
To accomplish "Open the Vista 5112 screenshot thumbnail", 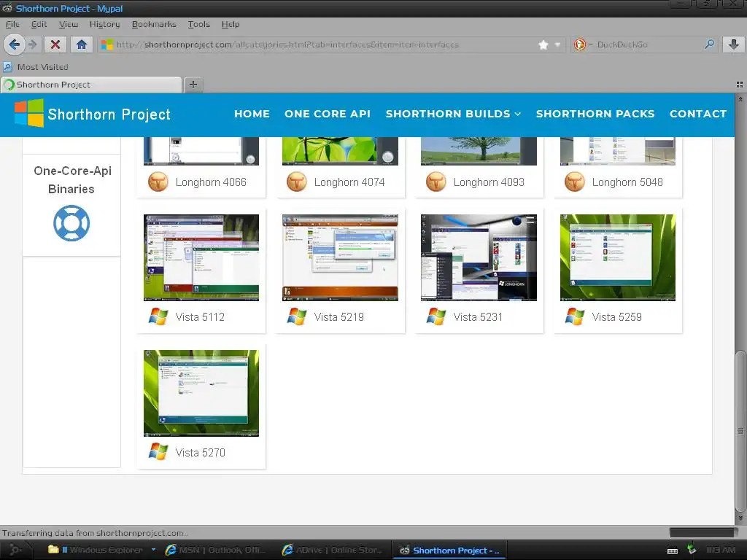I will point(201,257).
